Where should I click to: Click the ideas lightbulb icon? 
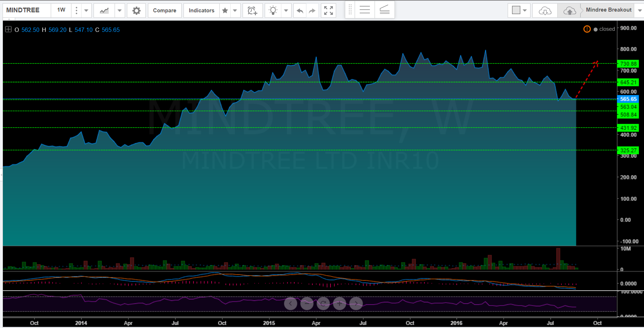(273, 11)
